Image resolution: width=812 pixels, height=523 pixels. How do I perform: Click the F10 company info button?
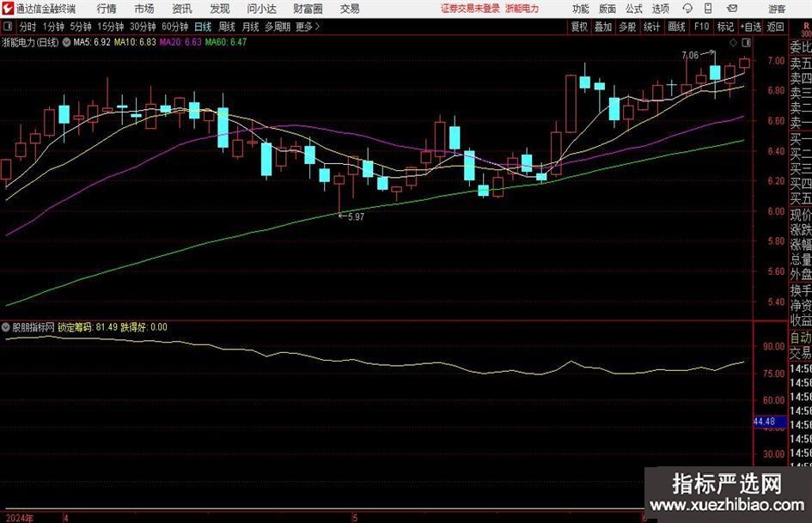tap(702, 27)
